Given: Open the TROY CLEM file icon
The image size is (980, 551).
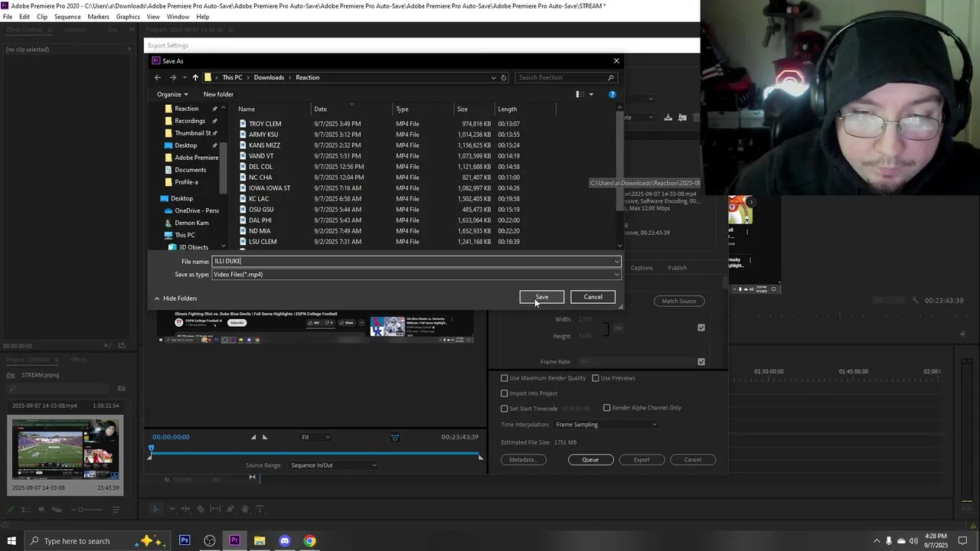Looking at the screenshot, I should tap(243, 123).
